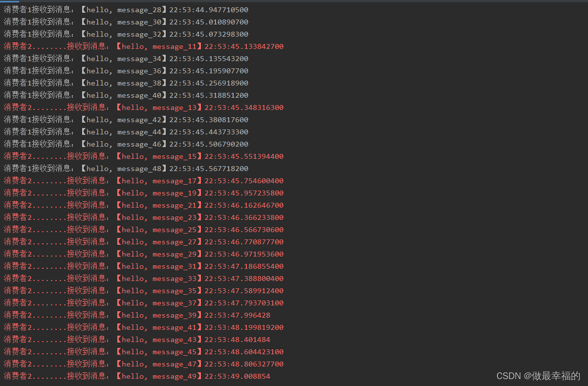Select the message_41 consumer 2 line
Screen dimensions: 588x386
pos(144,327)
